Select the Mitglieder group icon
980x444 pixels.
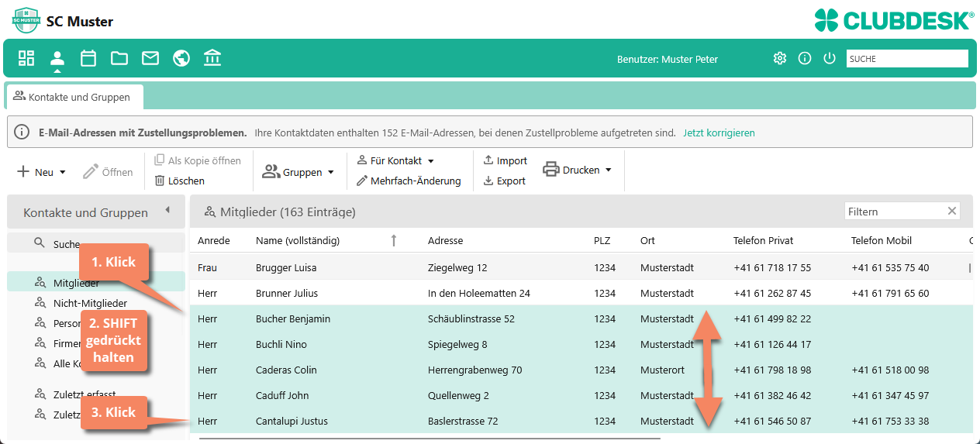coord(40,283)
